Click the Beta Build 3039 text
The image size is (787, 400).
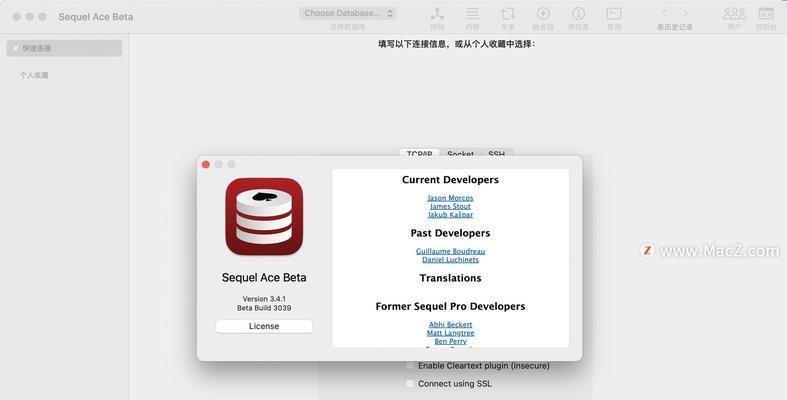coord(264,308)
